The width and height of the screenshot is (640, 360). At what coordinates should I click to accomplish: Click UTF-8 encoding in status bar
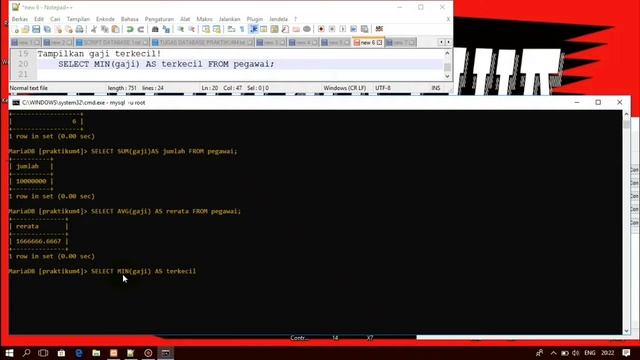(383, 88)
